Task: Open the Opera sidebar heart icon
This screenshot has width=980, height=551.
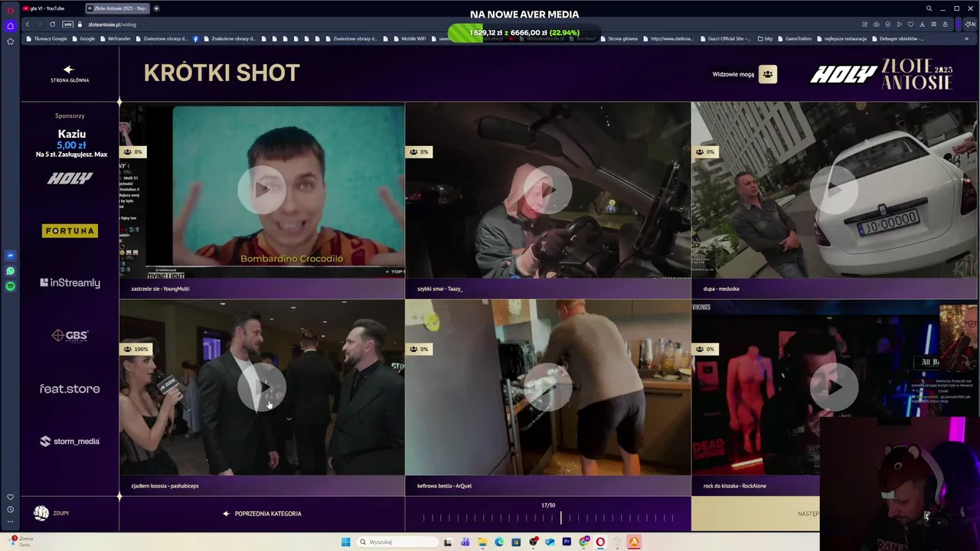Action: [10, 497]
